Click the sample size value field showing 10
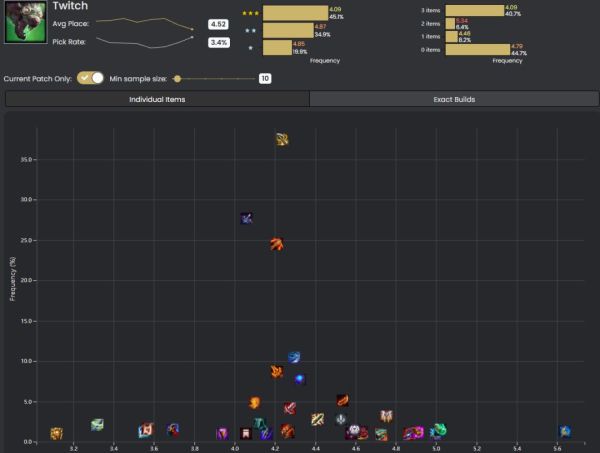600x453 pixels. [x=265, y=78]
